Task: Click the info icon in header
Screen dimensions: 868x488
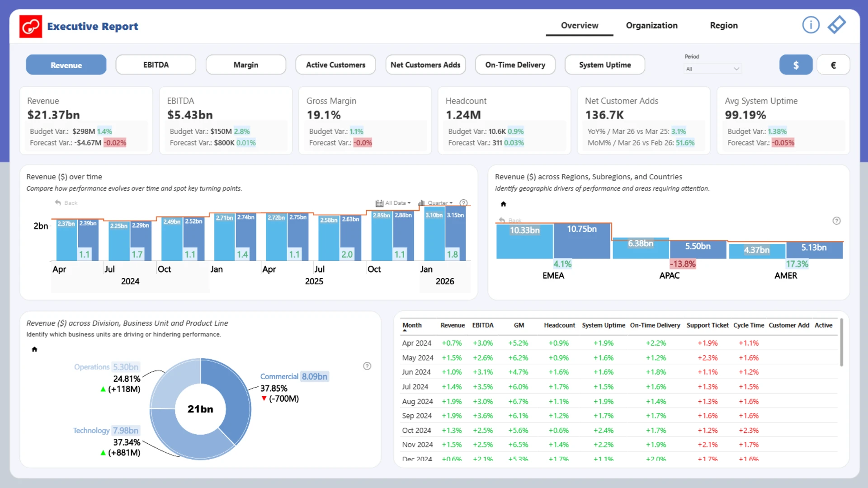Action: point(811,25)
